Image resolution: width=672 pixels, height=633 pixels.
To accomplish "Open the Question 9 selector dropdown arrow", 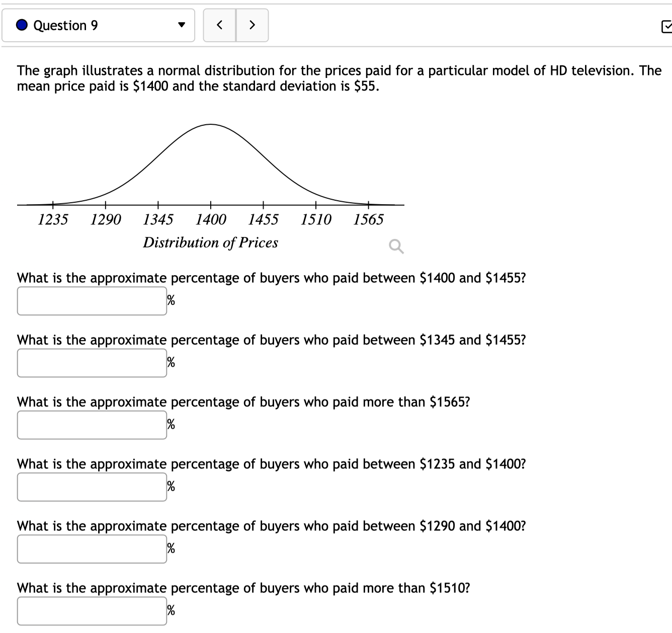I will click(182, 24).
